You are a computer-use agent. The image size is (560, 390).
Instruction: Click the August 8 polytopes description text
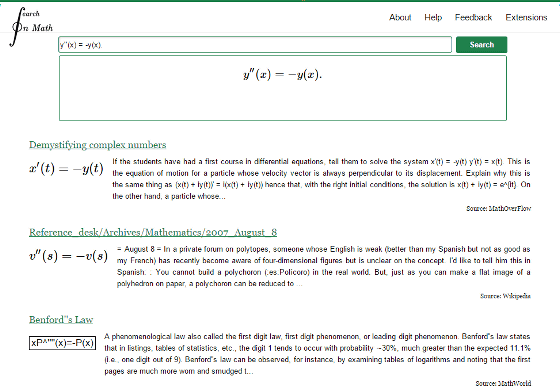click(x=323, y=266)
